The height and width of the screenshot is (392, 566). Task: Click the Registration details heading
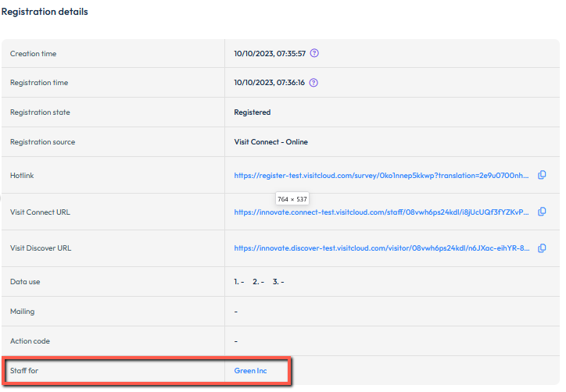45,12
